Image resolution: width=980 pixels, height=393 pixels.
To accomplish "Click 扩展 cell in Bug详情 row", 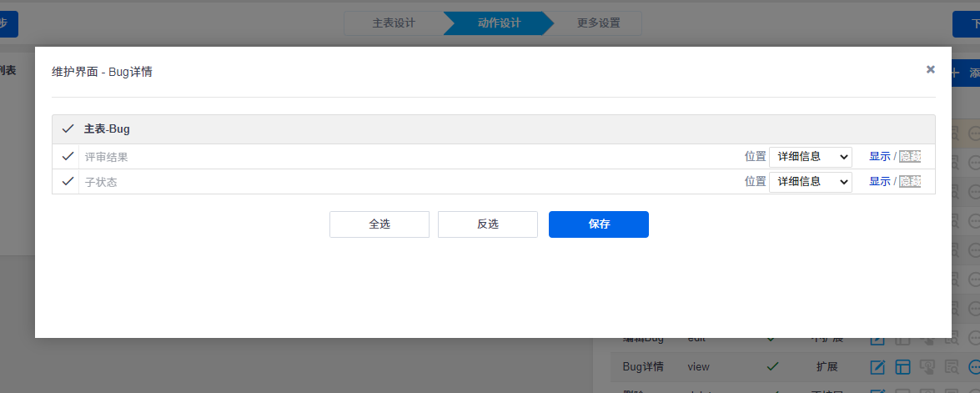I will tap(827, 367).
